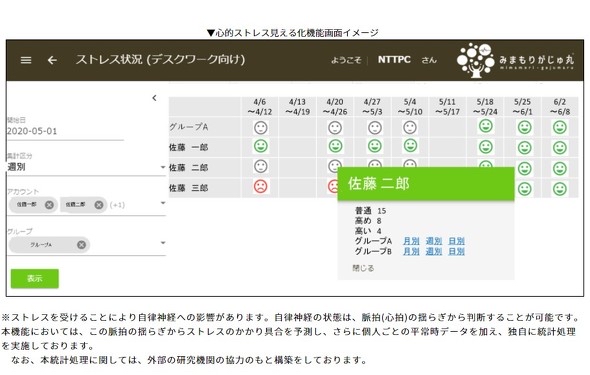The height and width of the screenshot is (375, 590).
Task: Click the ストレス状況 (デスクワーク向け) page title
Action: coord(160,59)
